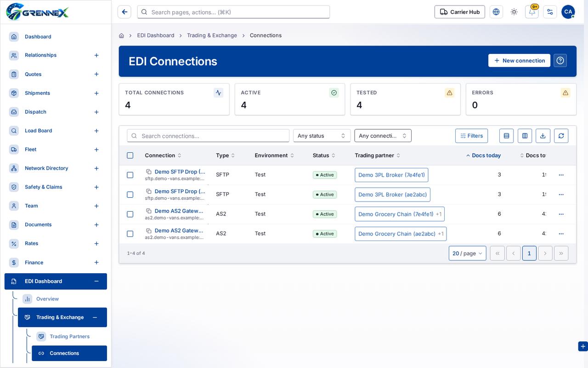Screen dimensions: 588x368
Task: Refresh the connections table
Action: (x=561, y=136)
